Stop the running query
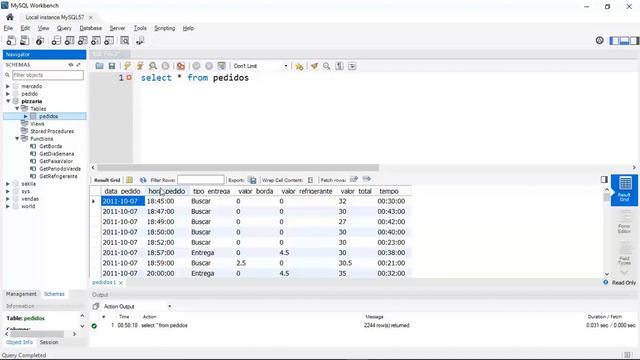Image resolution: width=640 pixels, height=360 pixels. click(165, 66)
